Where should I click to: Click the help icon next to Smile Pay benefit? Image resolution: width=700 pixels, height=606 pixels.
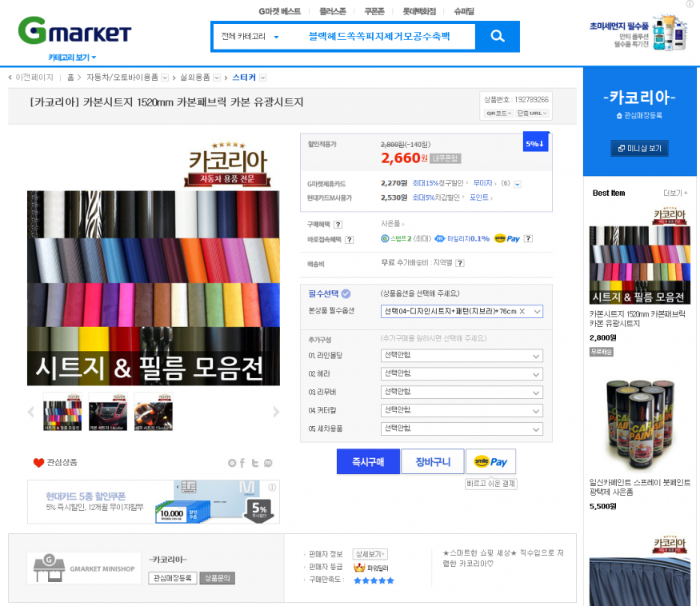528,239
